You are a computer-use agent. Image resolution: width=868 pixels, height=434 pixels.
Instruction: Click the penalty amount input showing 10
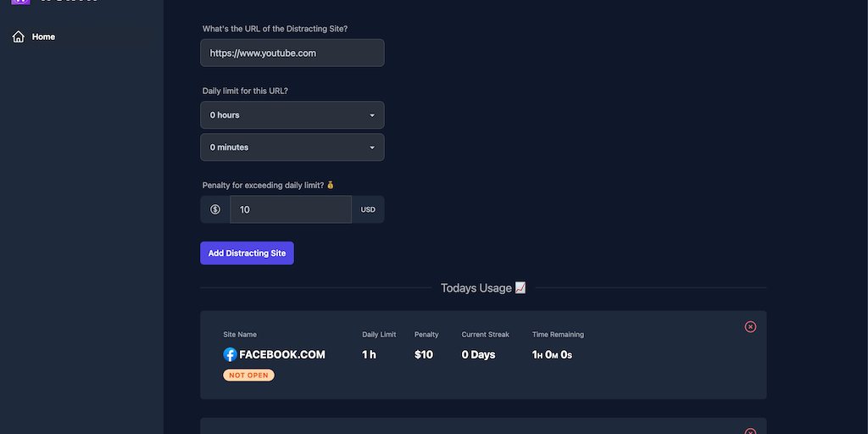pos(291,209)
